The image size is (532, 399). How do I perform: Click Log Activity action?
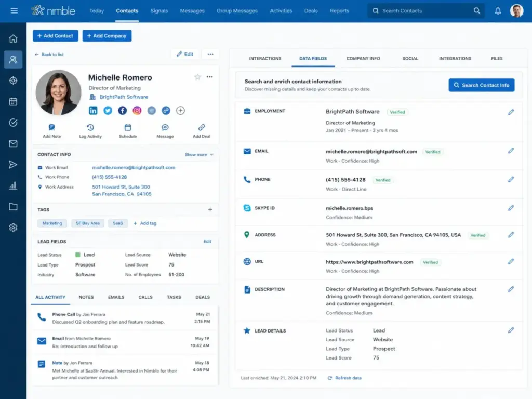tap(90, 131)
